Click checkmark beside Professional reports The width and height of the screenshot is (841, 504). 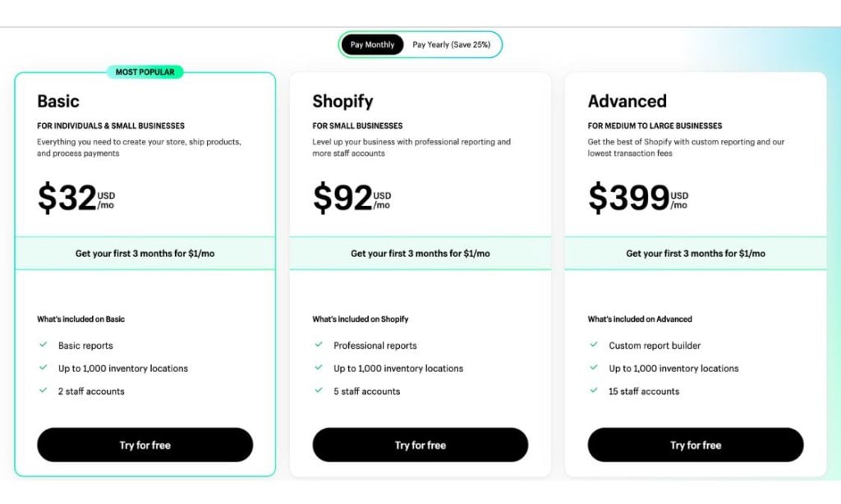(318, 346)
